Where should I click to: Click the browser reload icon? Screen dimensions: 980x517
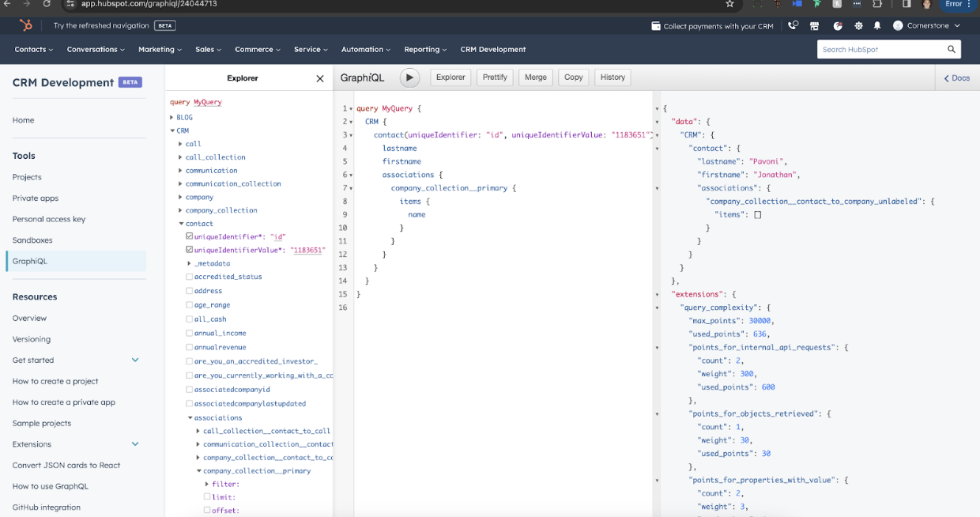coord(47,4)
